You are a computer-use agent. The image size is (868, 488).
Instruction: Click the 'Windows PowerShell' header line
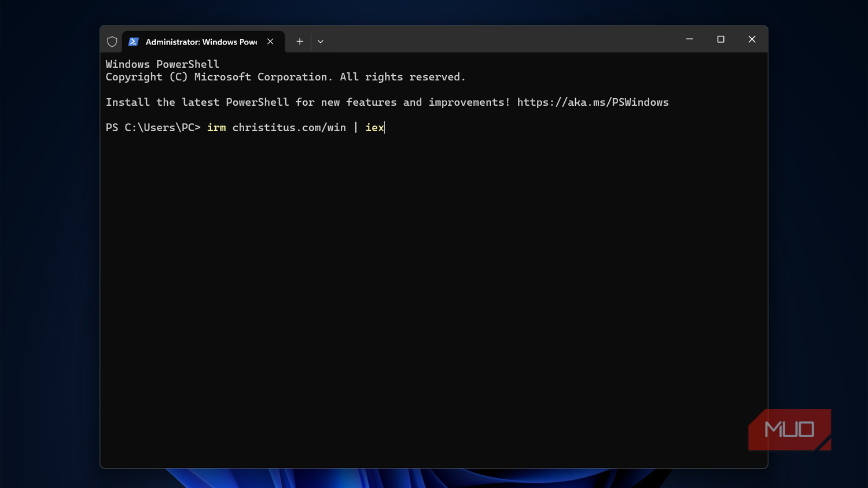(163, 64)
